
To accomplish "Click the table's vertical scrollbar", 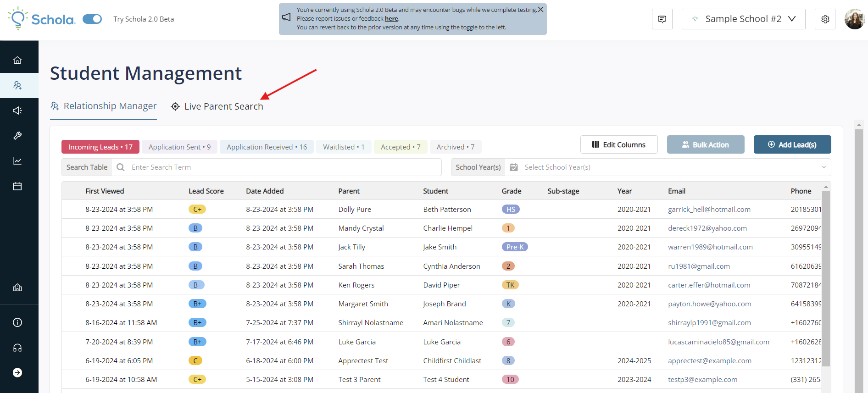I will pos(826,278).
